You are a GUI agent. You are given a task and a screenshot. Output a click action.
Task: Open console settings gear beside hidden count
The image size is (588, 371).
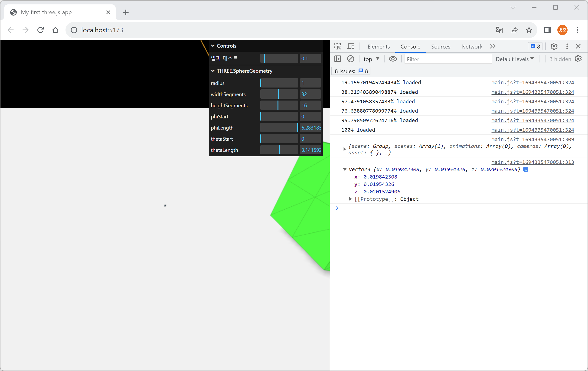tap(578, 59)
